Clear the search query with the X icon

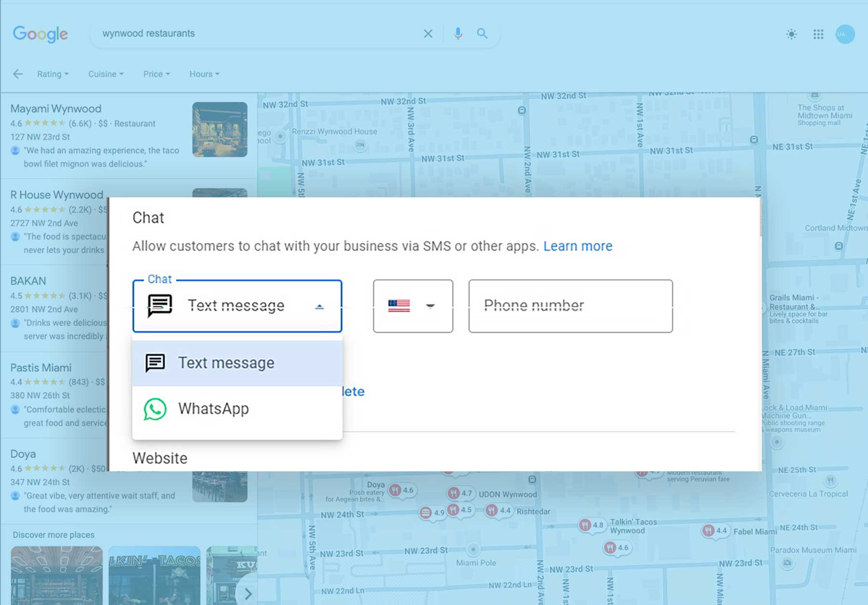point(428,33)
